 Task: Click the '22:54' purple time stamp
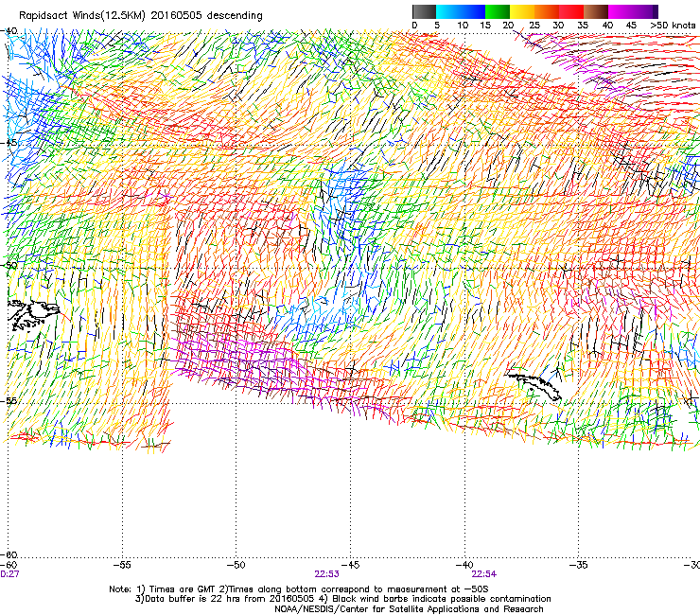coord(484,574)
